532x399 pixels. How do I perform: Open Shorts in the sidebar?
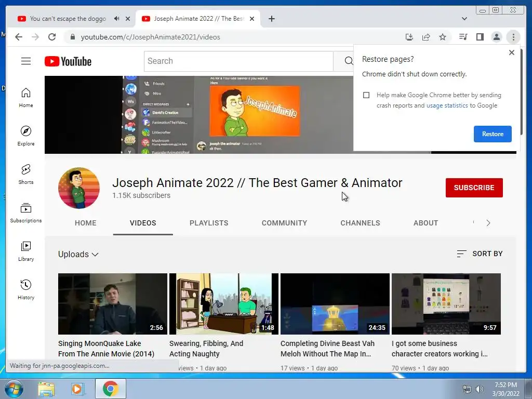[x=26, y=174]
